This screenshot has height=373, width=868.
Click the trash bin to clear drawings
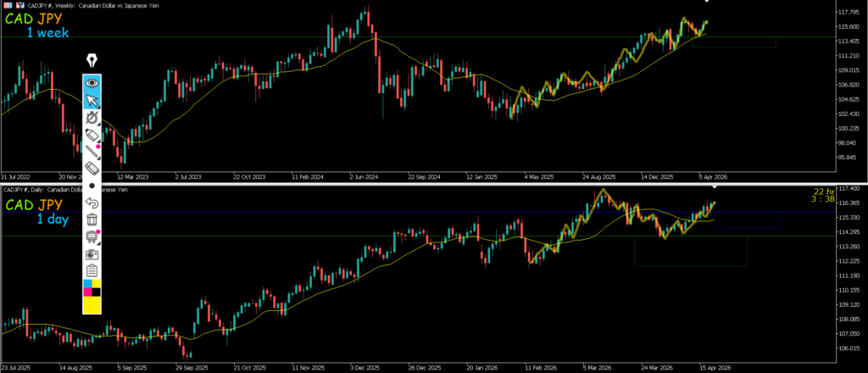[92, 220]
